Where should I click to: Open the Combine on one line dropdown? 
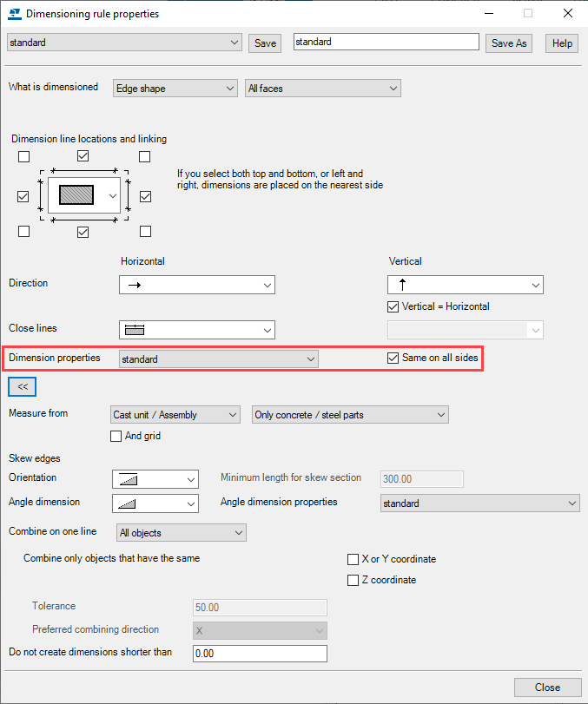click(181, 532)
